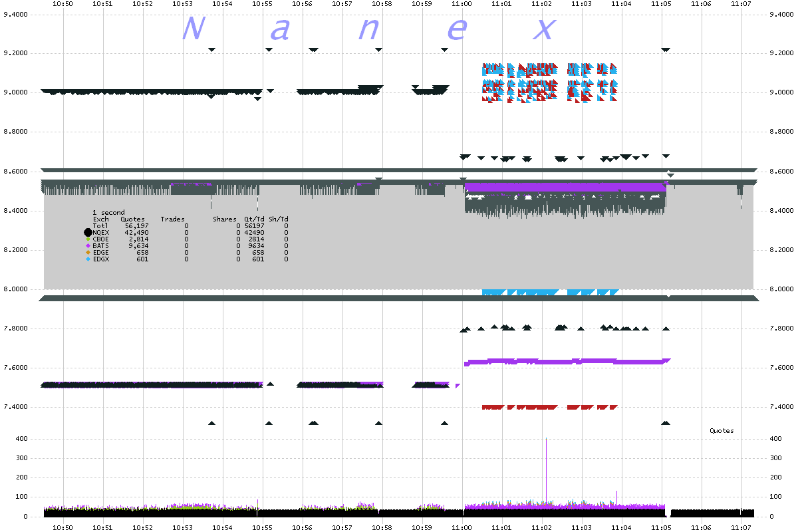Click the EDGE quotes value 658
Image resolution: width=798 pixels, height=532 pixels.
coord(142,252)
